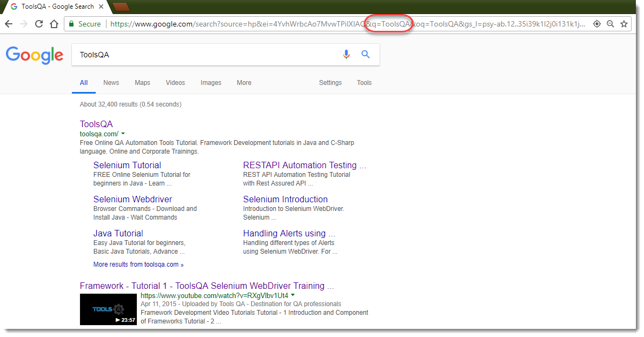
Task: Click the About 32,400 results text
Action: pos(131,104)
